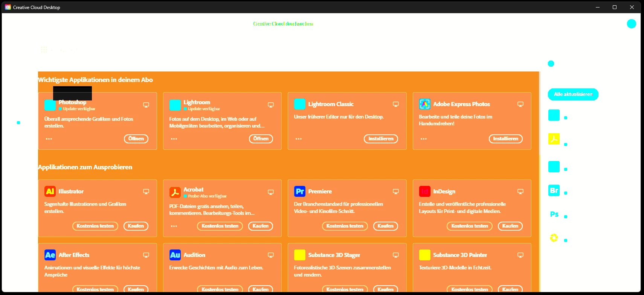Click the Bridge Br icon in the right panel
Viewport: 644px width, 295px height.
tap(554, 190)
